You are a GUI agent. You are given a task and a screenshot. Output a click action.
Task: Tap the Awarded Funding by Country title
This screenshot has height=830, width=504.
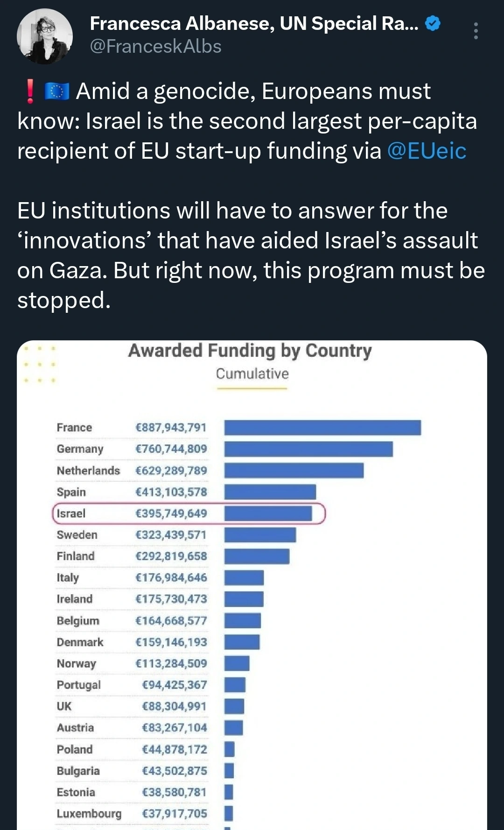(250, 351)
